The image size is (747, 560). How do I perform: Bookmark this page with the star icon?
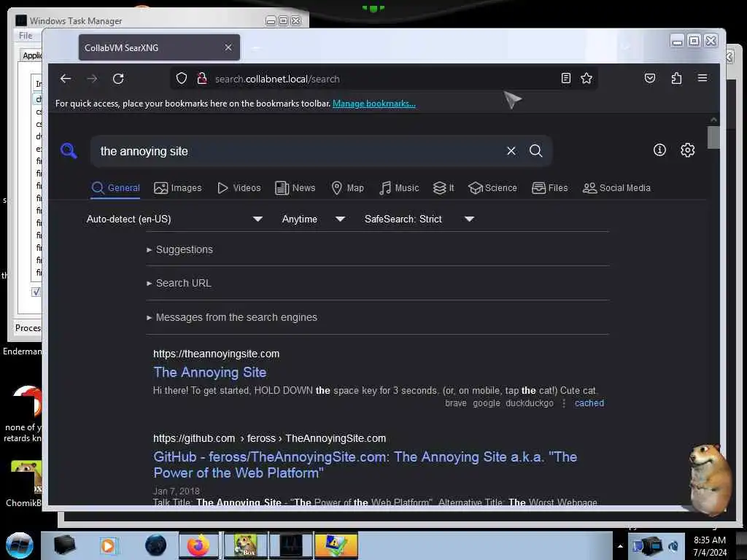tap(587, 78)
